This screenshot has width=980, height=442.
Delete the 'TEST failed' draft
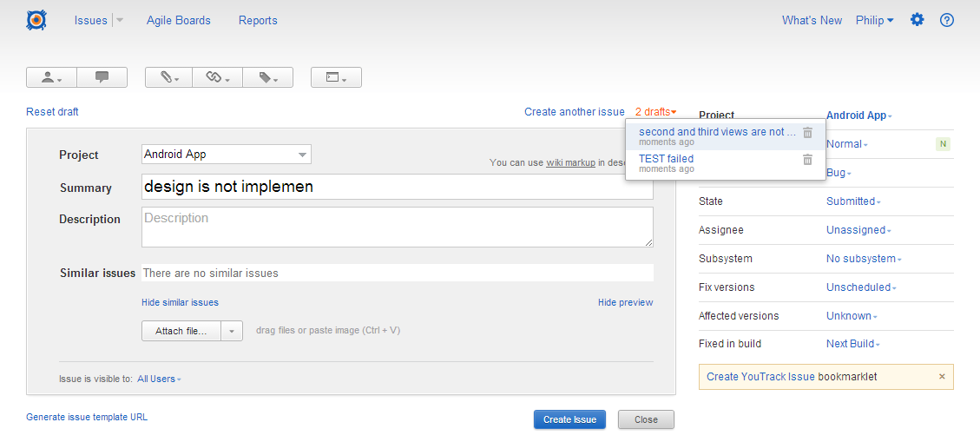(x=807, y=160)
